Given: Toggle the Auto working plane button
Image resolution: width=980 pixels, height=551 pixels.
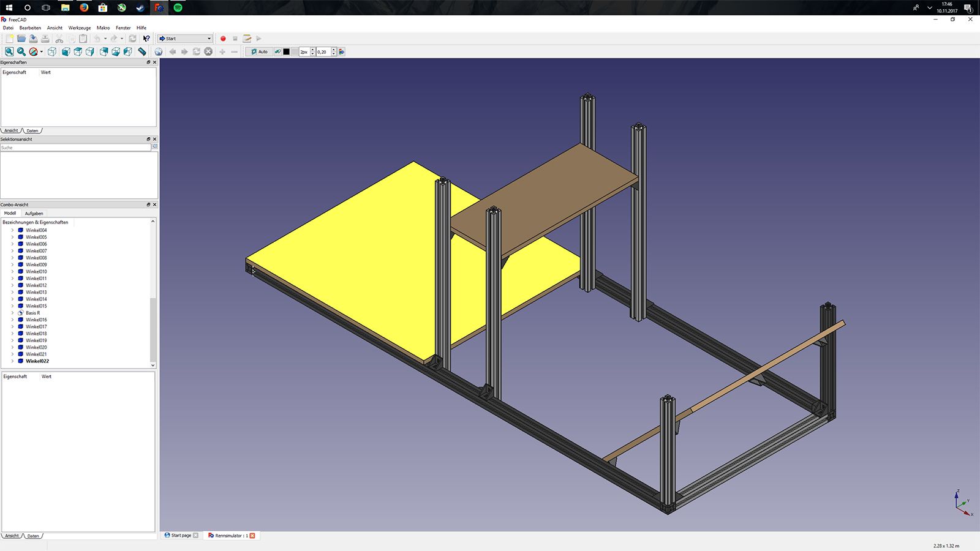Looking at the screenshot, I should pyautogui.click(x=259, y=52).
